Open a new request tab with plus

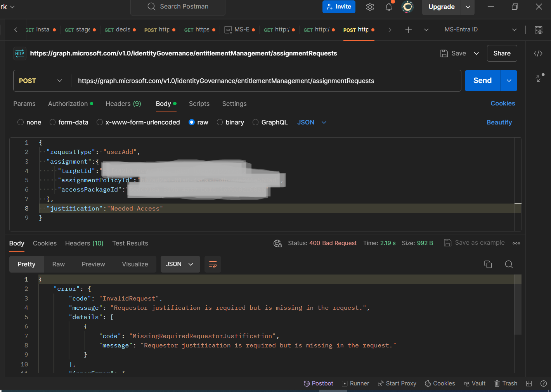tap(408, 30)
